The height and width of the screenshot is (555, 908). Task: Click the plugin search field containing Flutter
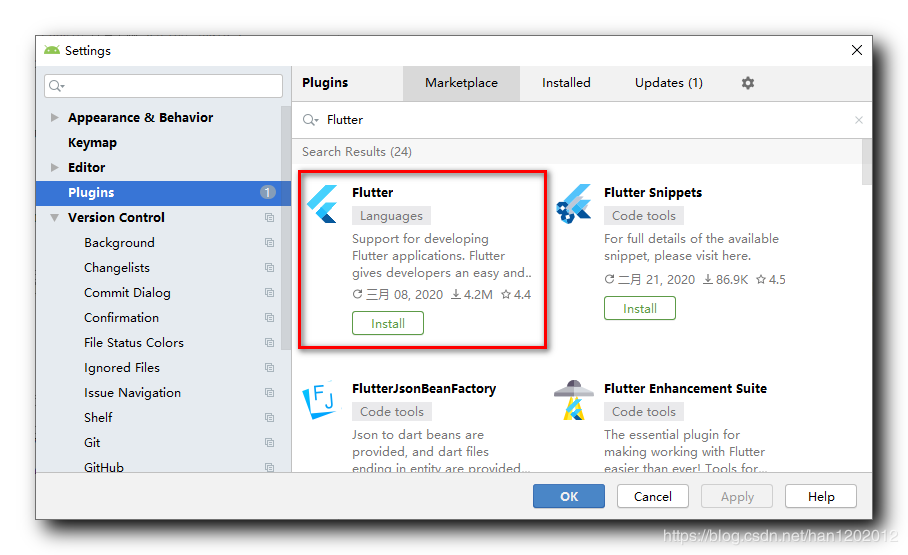582,120
